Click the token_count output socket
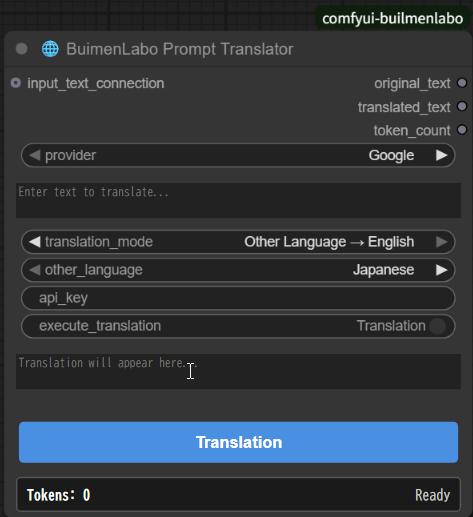The width and height of the screenshot is (473, 517). [462, 130]
